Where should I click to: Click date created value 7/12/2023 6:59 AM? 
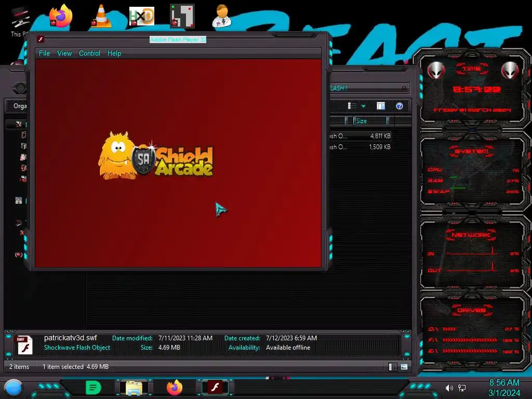[291, 338]
